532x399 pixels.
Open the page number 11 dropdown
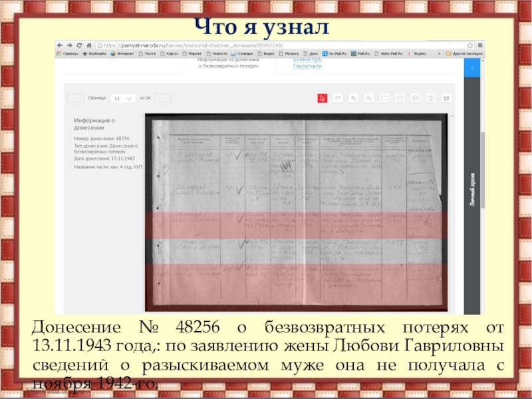pos(123,98)
